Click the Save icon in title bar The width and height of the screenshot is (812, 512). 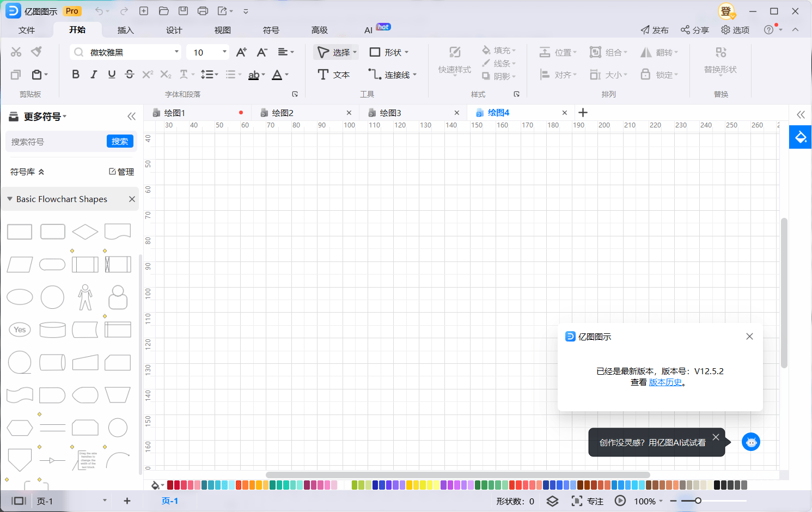pyautogui.click(x=184, y=11)
